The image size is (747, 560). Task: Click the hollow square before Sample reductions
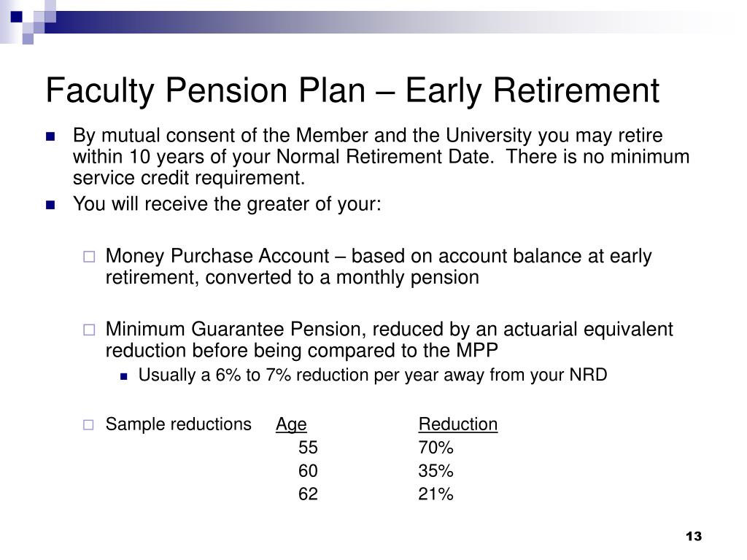(x=88, y=425)
